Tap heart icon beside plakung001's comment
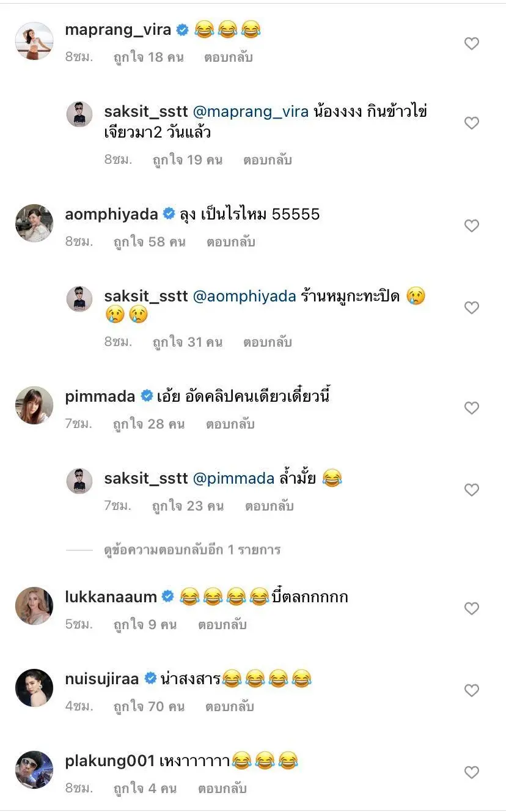This screenshot has height=812, width=506. pos(471,773)
